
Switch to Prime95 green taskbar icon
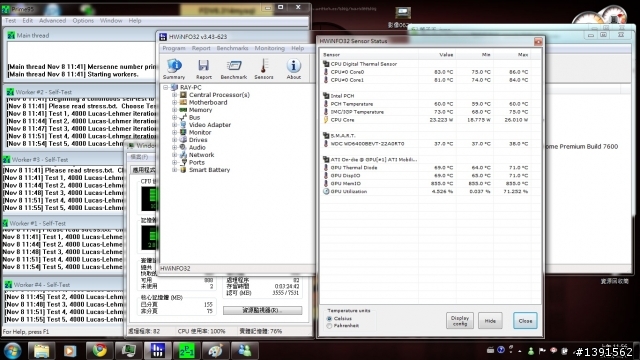(x=187, y=351)
